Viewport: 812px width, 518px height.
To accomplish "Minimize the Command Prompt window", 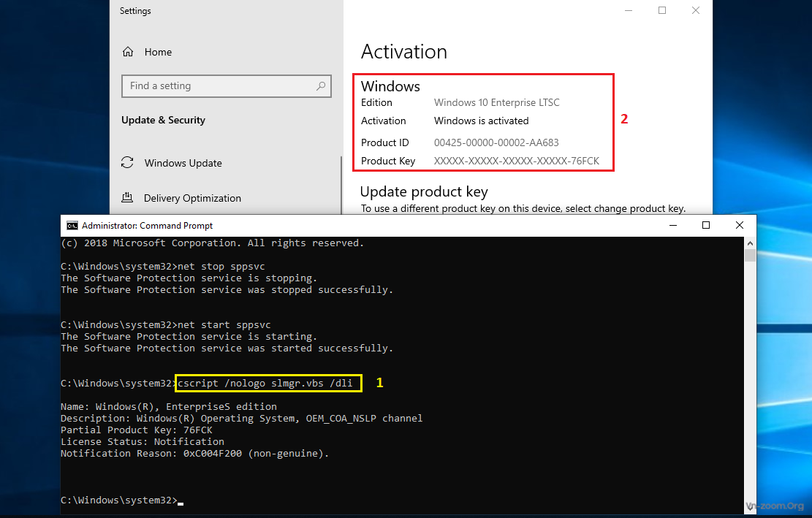I will pyautogui.click(x=673, y=226).
